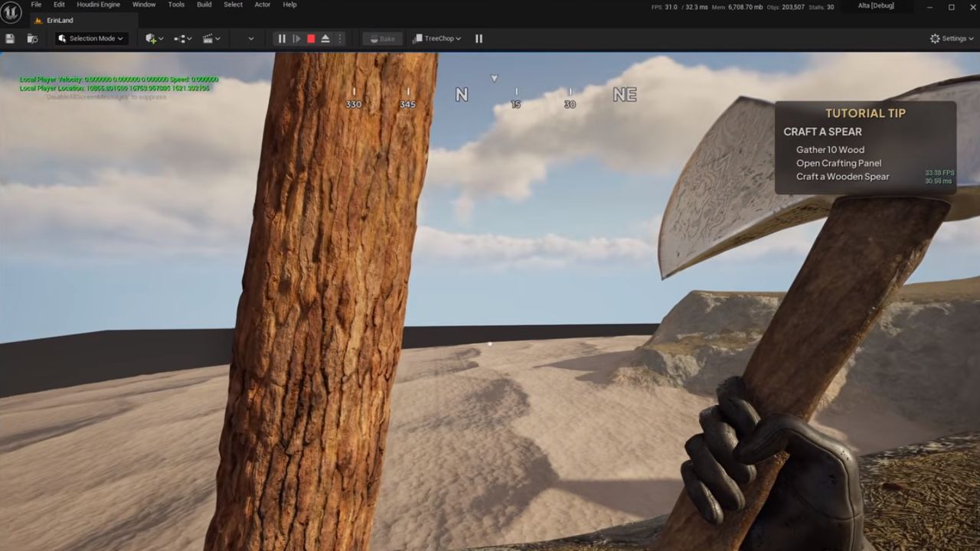The height and width of the screenshot is (551, 980).
Task: Click the Unreal Engine logo icon
Action: click(x=11, y=12)
